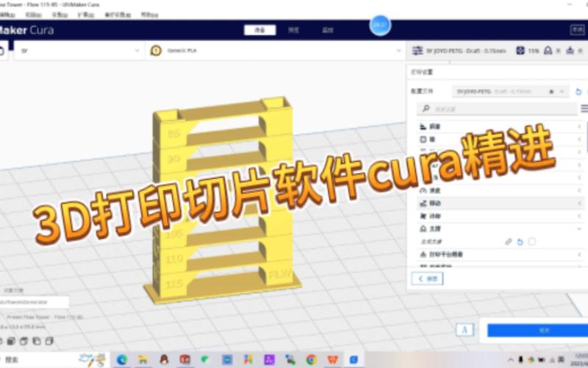Viewport: 588px width, 368px height.
Task: Reset Generate Support with the blue arrow
Action: [520, 242]
